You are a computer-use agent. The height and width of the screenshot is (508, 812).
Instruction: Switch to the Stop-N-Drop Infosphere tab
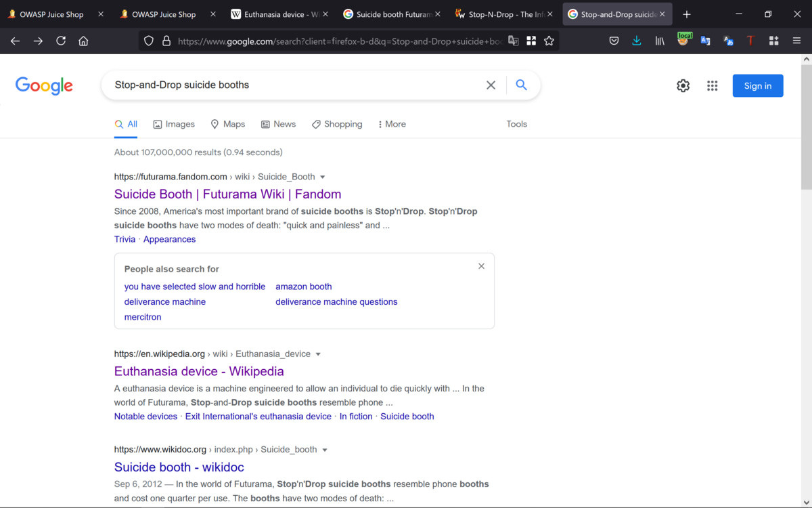coord(504,14)
